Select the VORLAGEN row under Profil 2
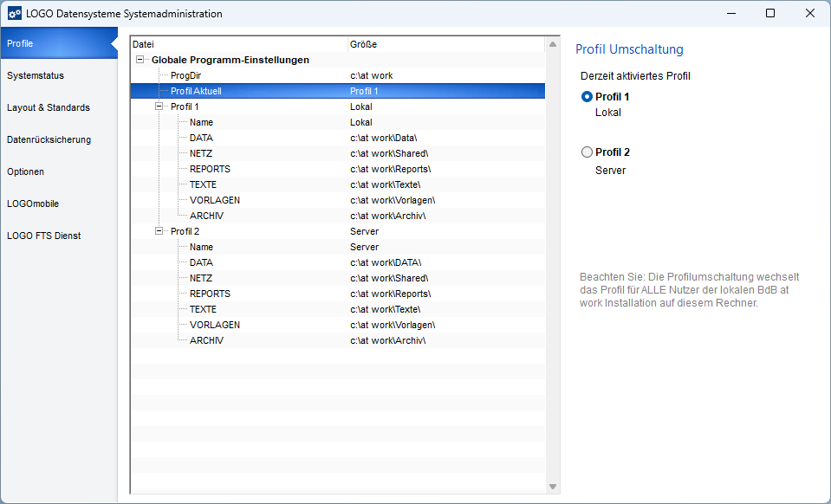 point(338,325)
